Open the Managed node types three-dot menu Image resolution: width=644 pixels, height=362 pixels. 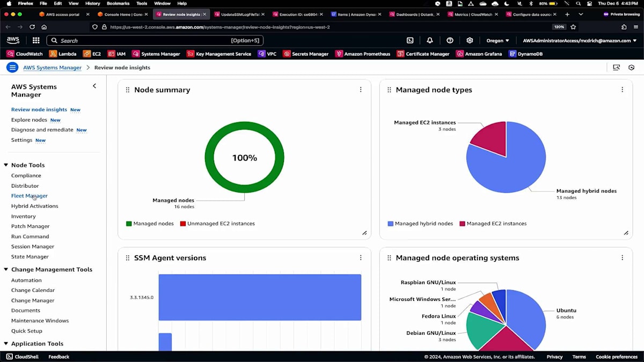click(x=622, y=90)
